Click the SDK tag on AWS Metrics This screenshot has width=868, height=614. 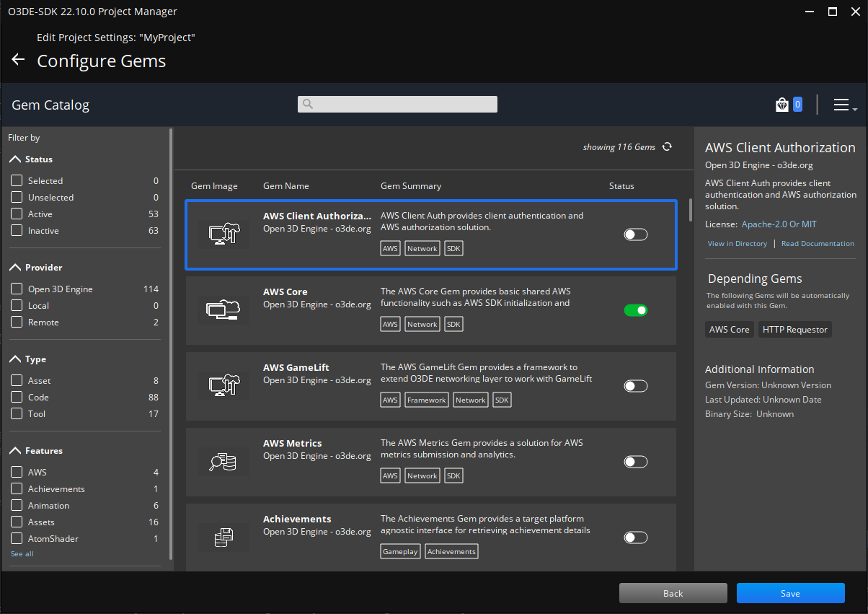(x=453, y=475)
